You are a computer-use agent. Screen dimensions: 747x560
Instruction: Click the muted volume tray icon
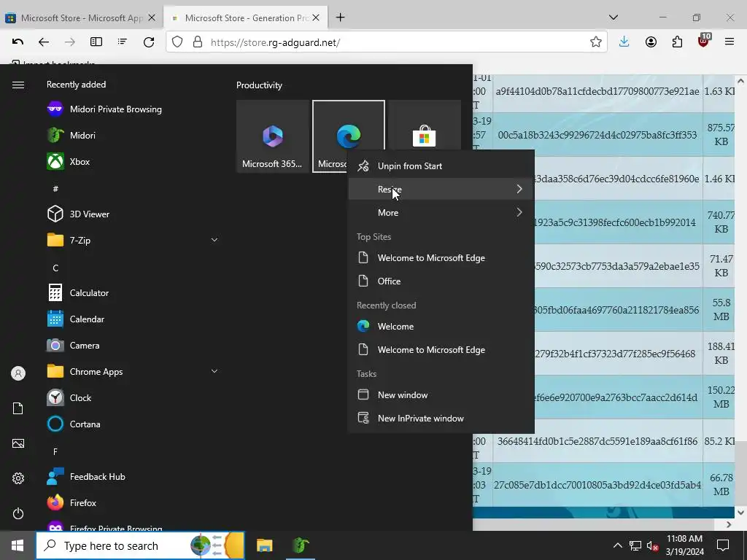[x=652, y=545]
